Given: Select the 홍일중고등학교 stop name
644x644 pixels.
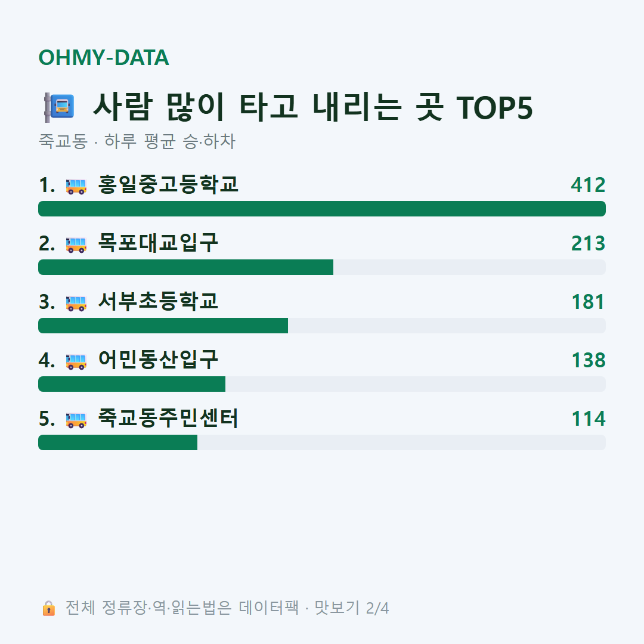Looking at the screenshot, I should [x=168, y=184].
